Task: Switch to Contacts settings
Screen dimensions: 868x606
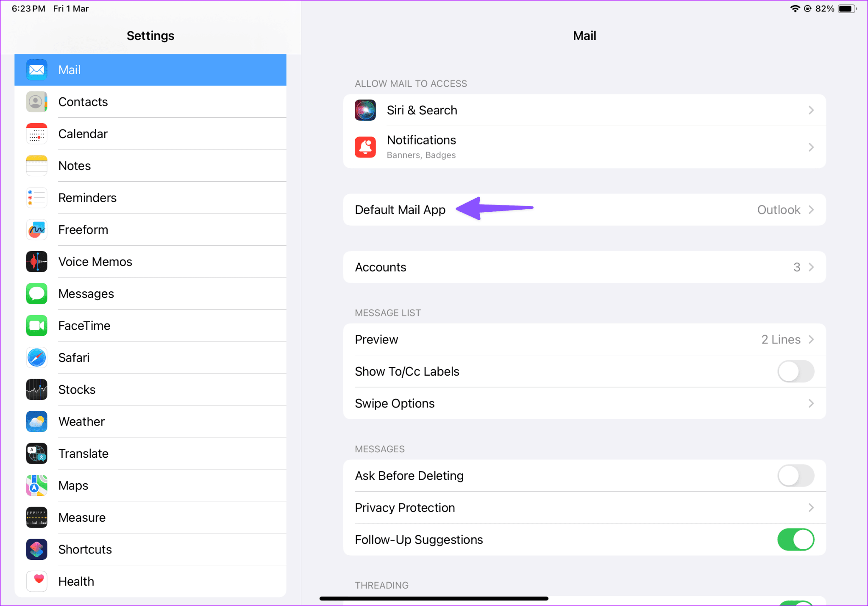Action: click(150, 102)
